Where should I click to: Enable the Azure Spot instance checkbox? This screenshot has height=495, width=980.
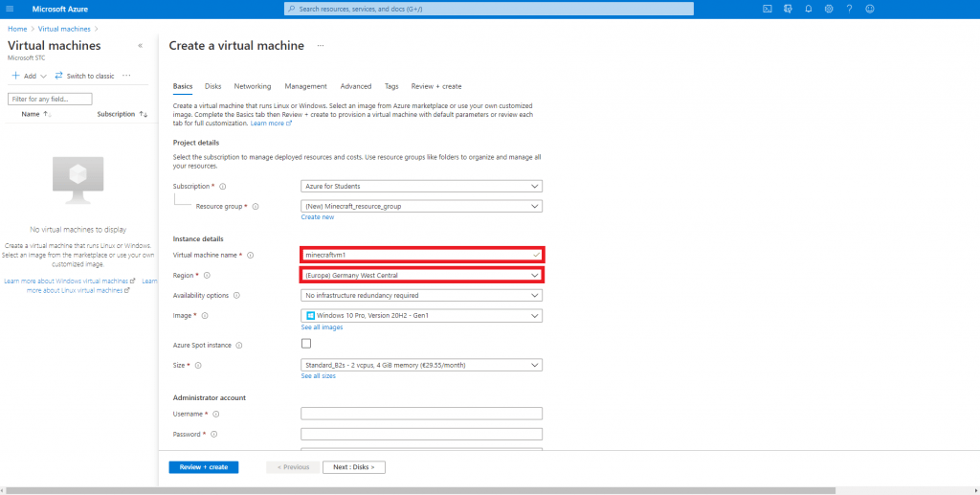(306, 344)
